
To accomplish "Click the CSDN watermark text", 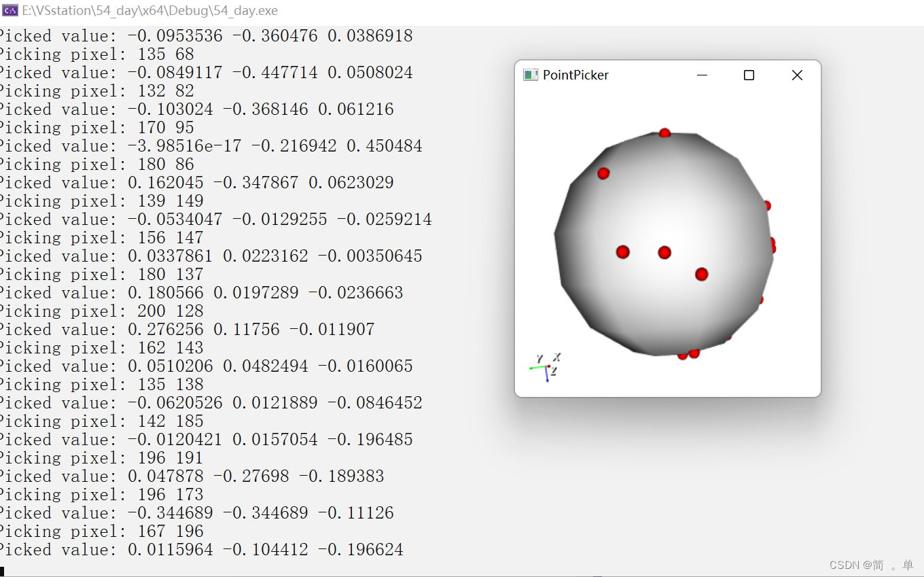I will pos(870,565).
